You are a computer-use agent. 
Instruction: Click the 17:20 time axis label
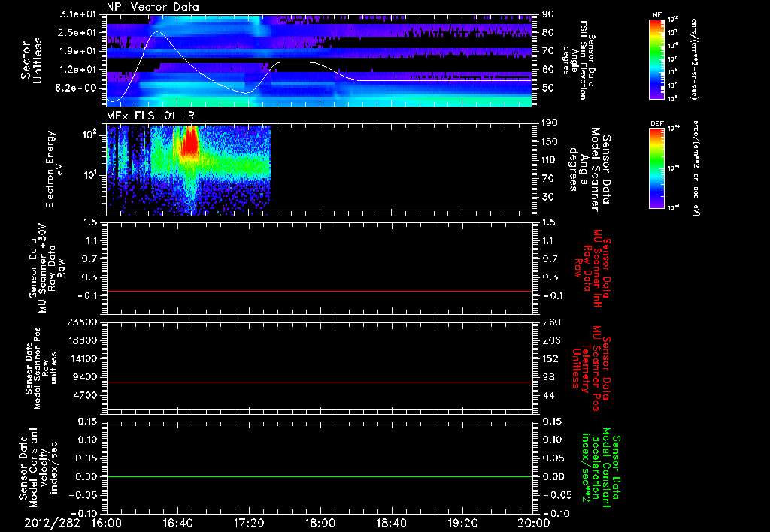coord(249,523)
